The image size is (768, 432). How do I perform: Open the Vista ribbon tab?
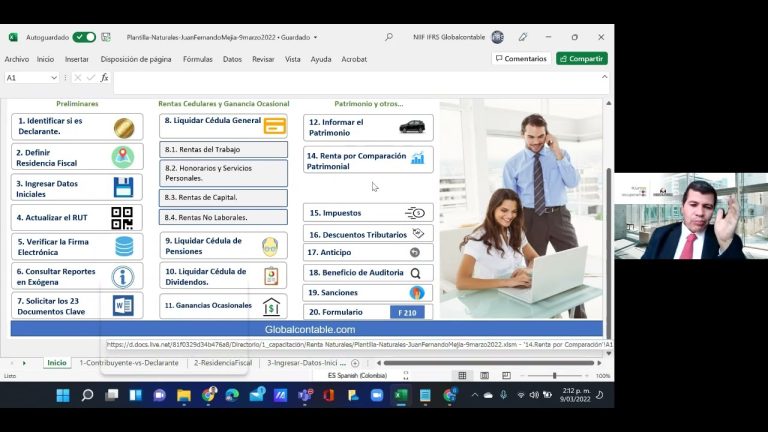[x=292, y=59]
